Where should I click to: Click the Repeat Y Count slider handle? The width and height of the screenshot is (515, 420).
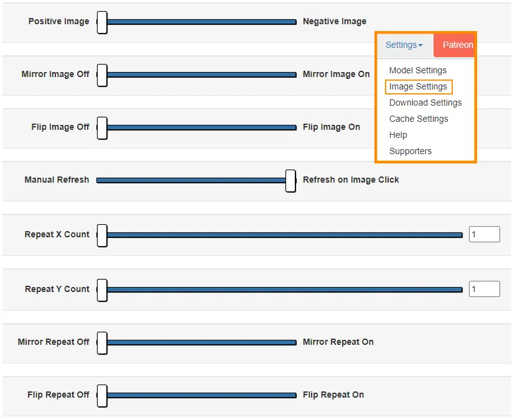pyautogui.click(x=102, y=290)
